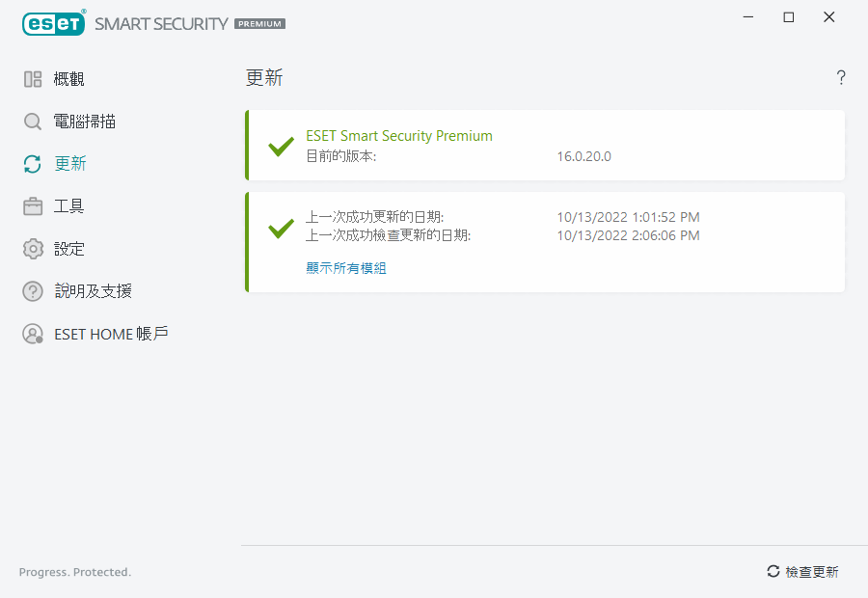The width and height of the screenshot is (868, 598).
Task: Open the 概觀 menu item
Action: coord(69,79)
